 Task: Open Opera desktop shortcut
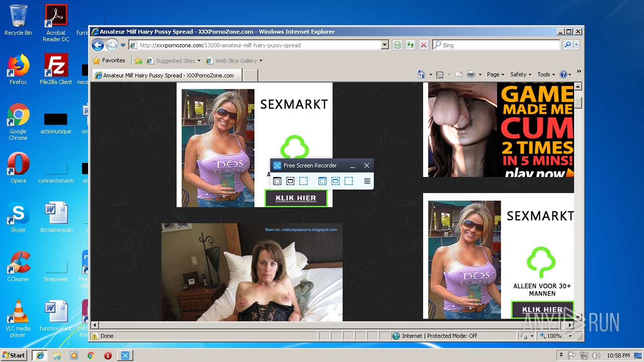click(18, 168)
